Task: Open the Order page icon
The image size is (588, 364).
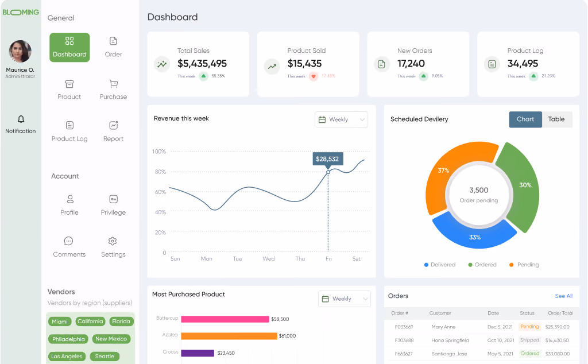Action: click(113, 41)
